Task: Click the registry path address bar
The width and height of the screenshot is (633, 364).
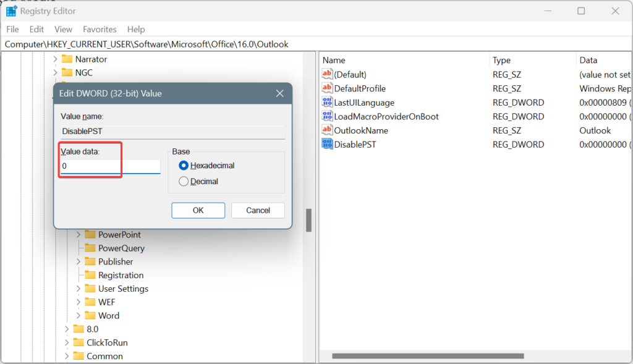Action: pos(316,44)
